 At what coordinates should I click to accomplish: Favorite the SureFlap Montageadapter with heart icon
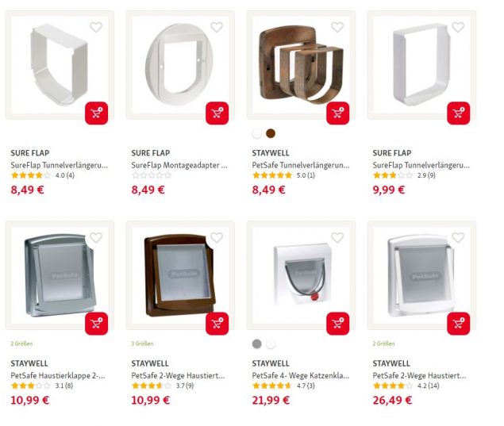(217, 27)
